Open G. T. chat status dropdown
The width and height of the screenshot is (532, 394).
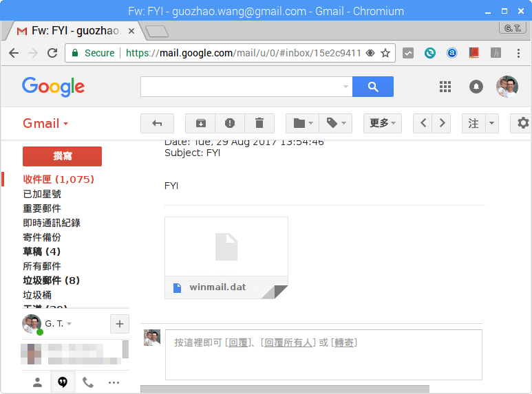pos(58,324)
